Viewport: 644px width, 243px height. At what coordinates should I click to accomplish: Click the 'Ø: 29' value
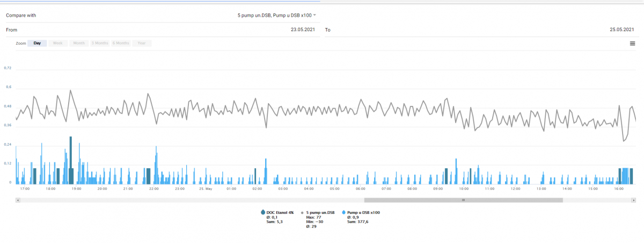311,226
